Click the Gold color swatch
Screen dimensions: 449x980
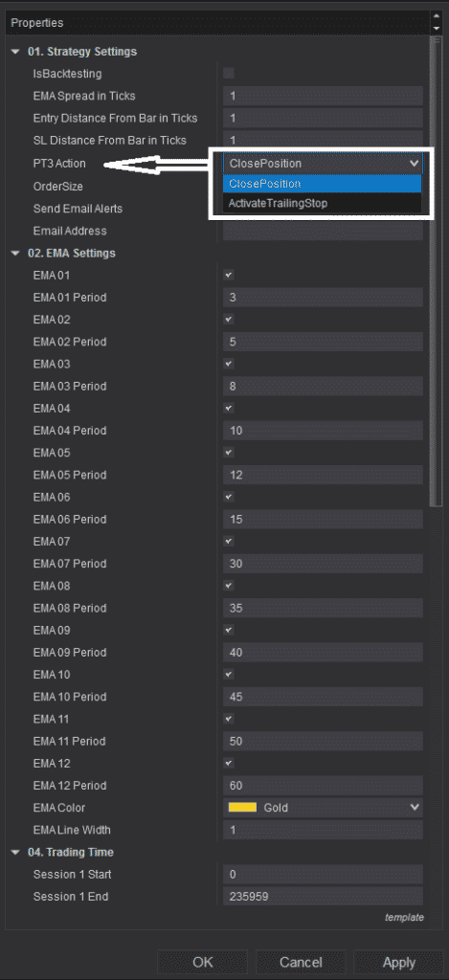point(242,808)
